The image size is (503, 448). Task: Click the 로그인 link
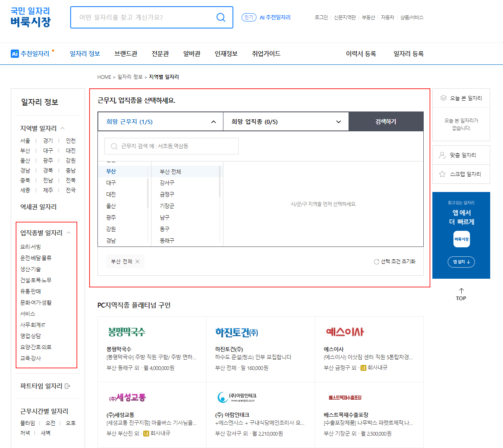click(x=321, y=18)
